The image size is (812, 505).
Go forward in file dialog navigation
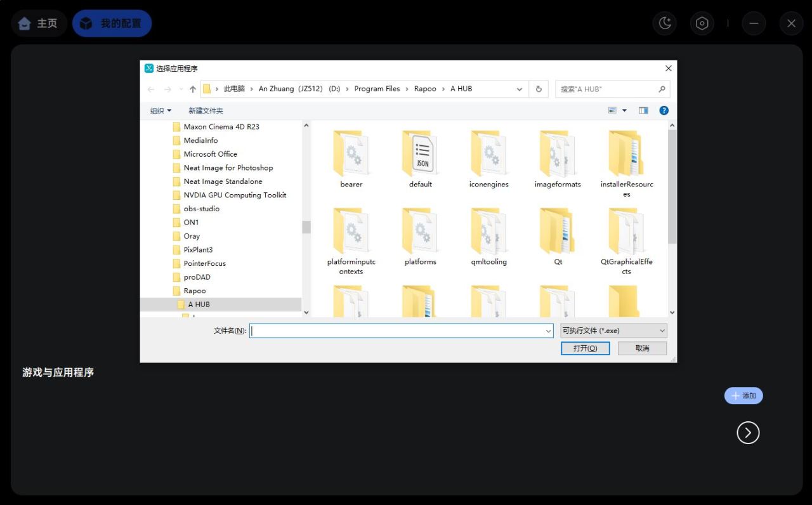point(167,89)
